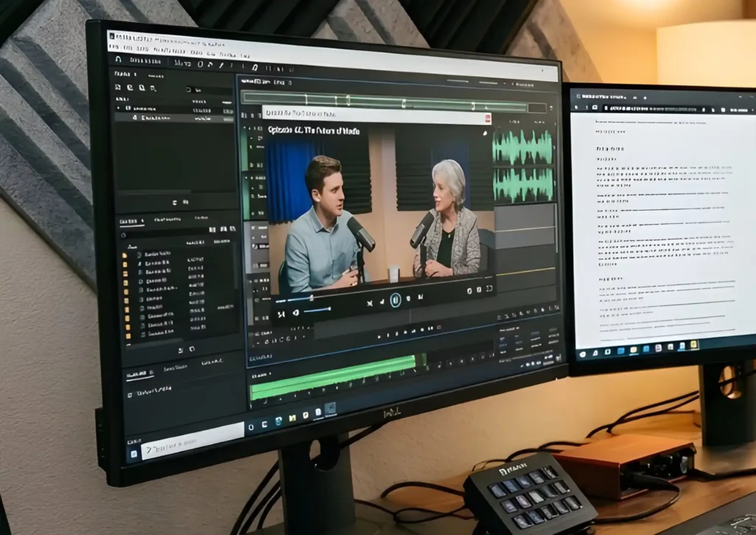Click the timeline overview navigator bar

pos(384,100)
